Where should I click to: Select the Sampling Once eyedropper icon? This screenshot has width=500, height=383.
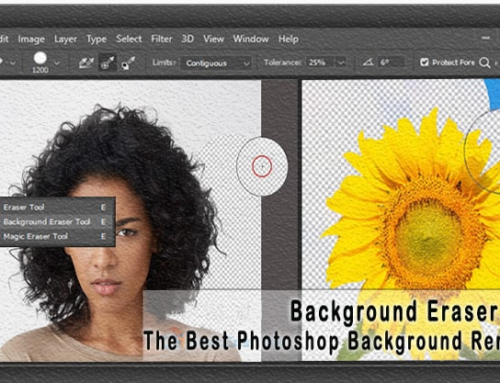point(107,62)
